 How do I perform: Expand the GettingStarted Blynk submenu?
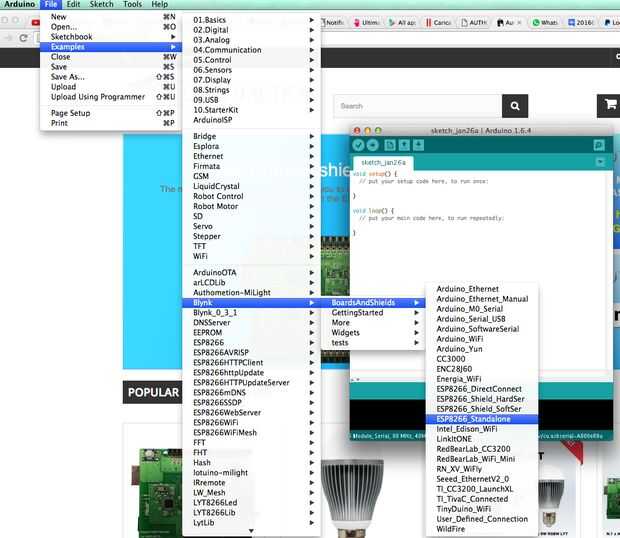tap(373, 313)
